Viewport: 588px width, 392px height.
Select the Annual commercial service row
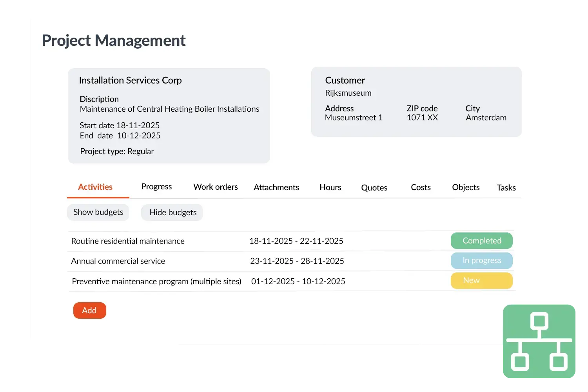[118, 261]
